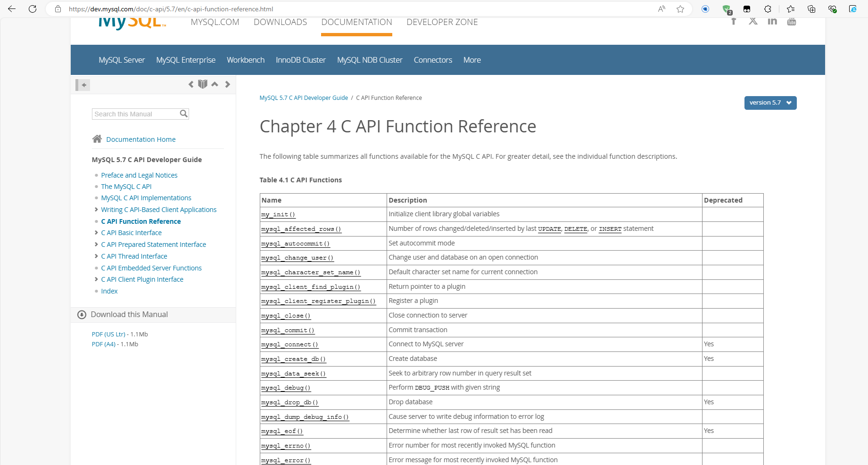Open mysql_connect() function link

tap(289, 344)
